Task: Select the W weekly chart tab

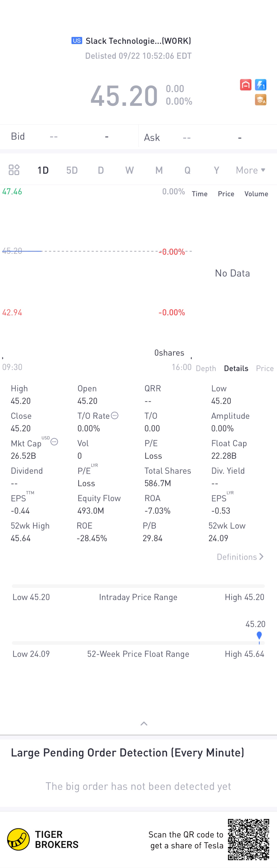Action: [x=130, y=170]
